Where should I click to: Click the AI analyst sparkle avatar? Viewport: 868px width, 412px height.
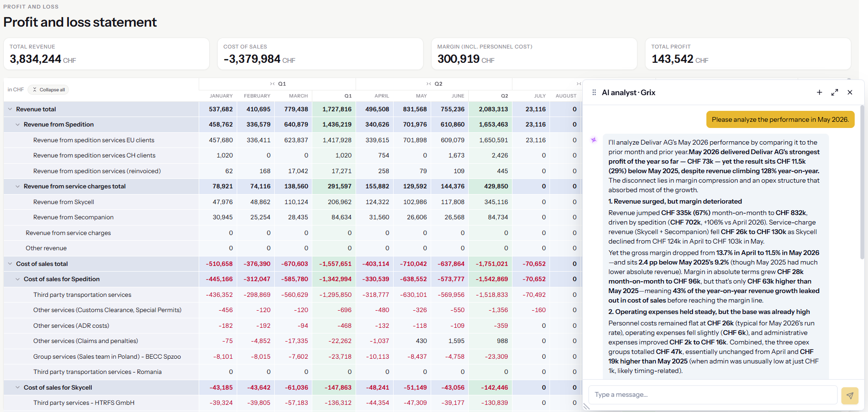[594, 140]
